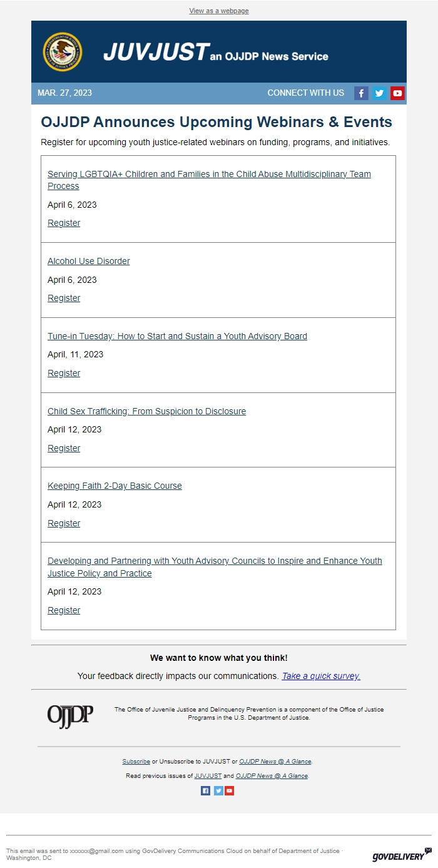
Task: Open Twitter from the footer social icons
Action: coord(217,790)
